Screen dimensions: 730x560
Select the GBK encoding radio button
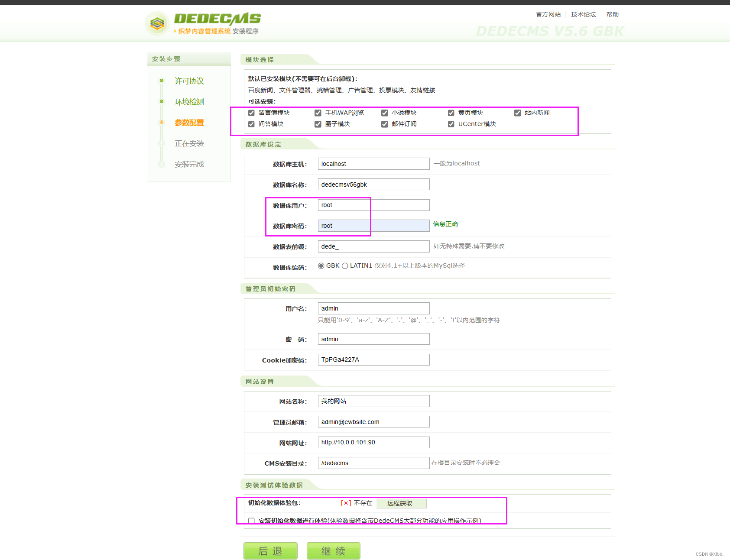321,266
